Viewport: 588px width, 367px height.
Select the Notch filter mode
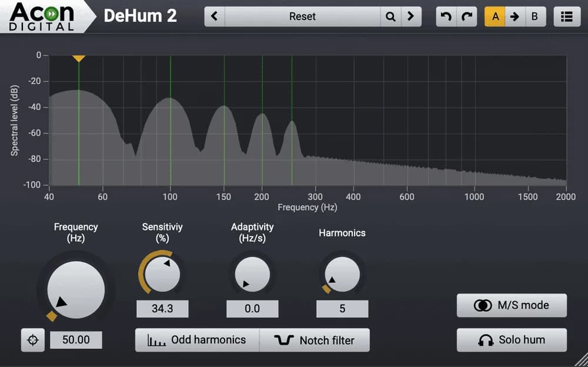[315, 340]
